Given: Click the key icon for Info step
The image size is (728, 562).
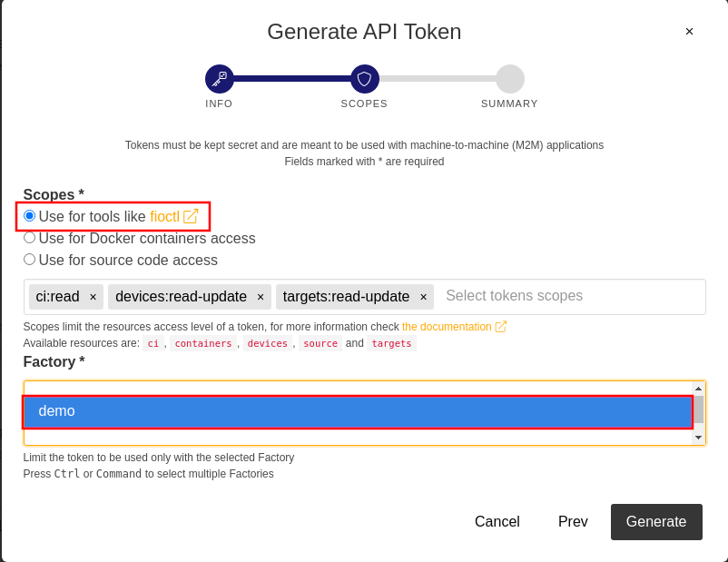Looking at the screenshot, I should 219,79.
